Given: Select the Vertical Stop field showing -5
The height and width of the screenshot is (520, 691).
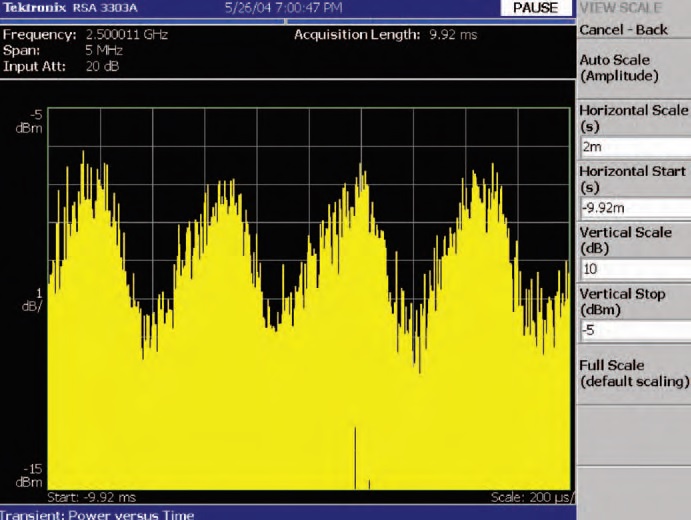Looking at the screenshot, I should 634,330.
